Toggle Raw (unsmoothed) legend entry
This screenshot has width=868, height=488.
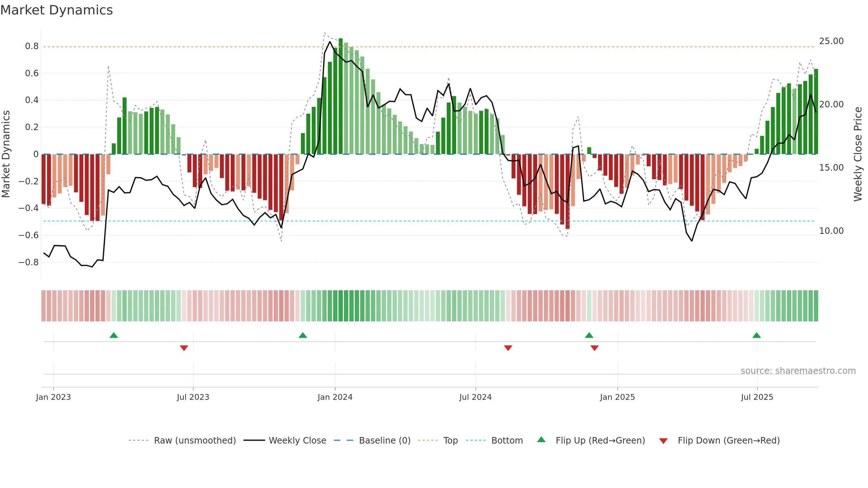click(182, 440)
